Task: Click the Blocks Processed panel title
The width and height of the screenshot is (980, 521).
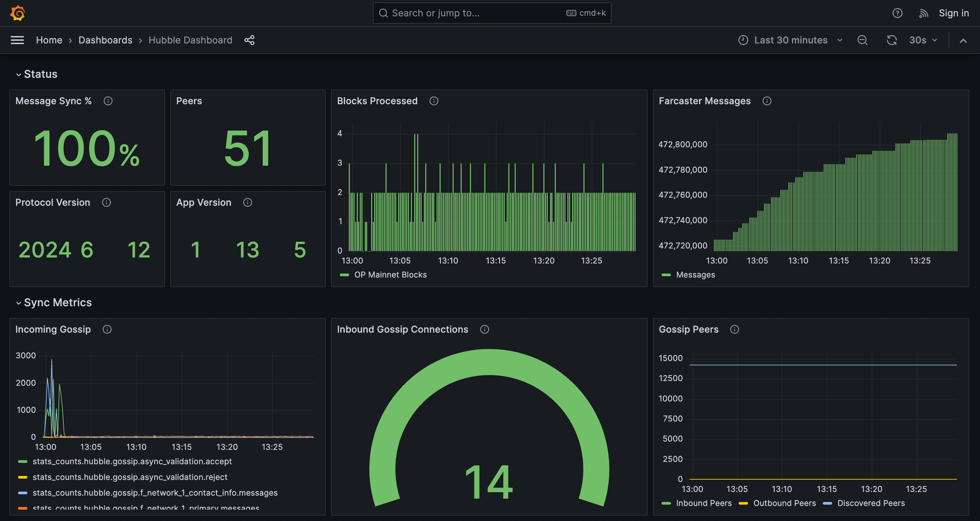Action: click(377, 101)
